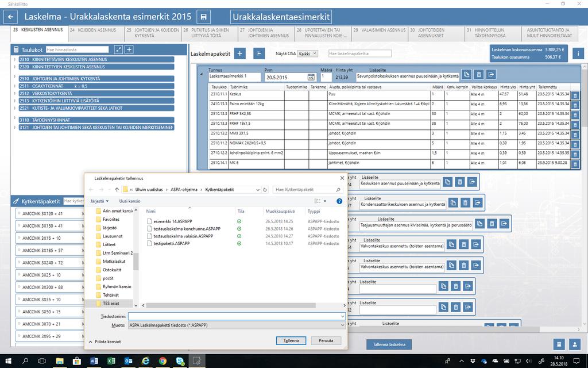588x368 pixels.
Task: Click the user profile icon at bottom right
Action: click(x=575, y=344)
